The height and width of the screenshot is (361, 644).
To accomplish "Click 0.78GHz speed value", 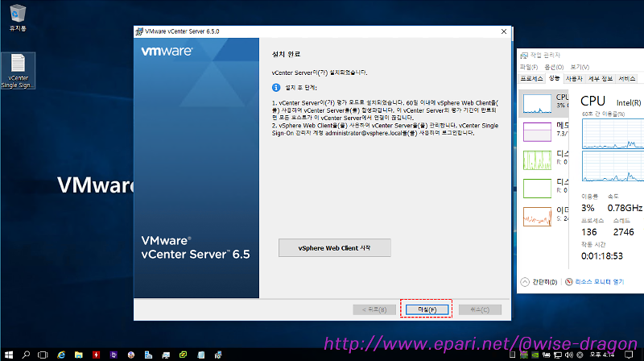I will [625, 208].
